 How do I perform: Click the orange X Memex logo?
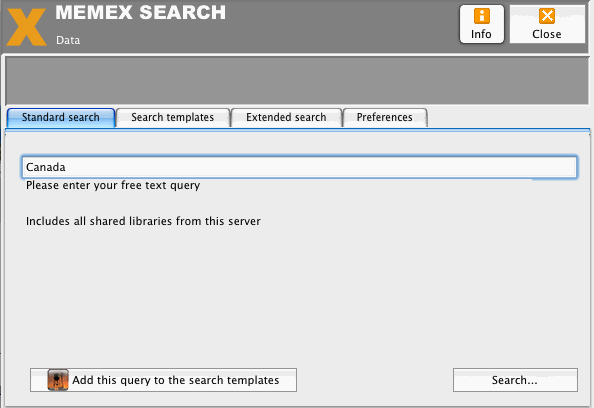[27, 27]
